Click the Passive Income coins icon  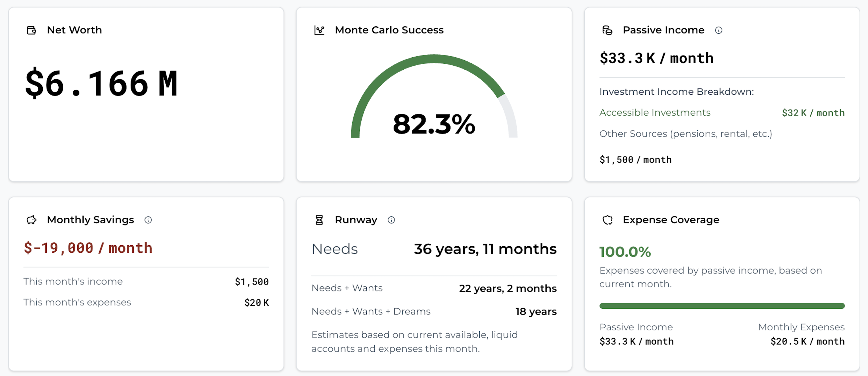pyautogui.click(x=607, y=30)
